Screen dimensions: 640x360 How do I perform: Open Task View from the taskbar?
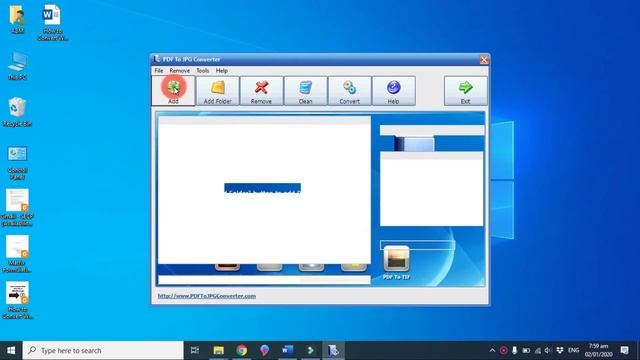point(195,350)
